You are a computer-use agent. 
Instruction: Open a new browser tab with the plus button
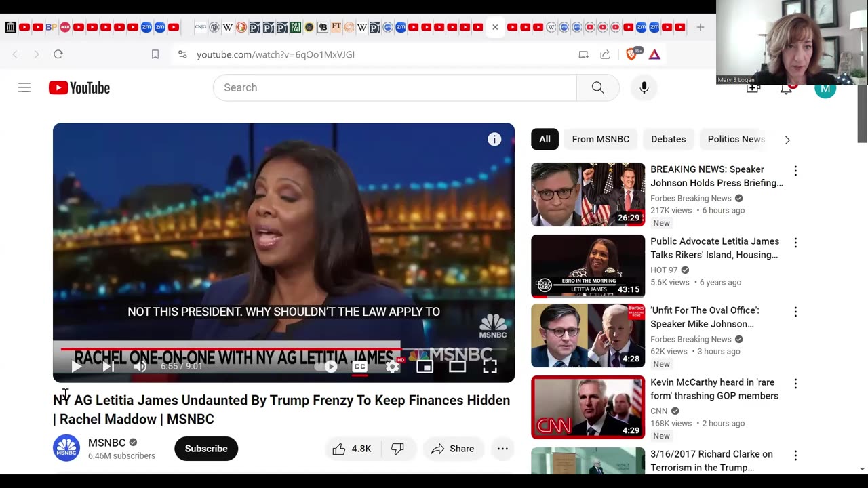701,27
